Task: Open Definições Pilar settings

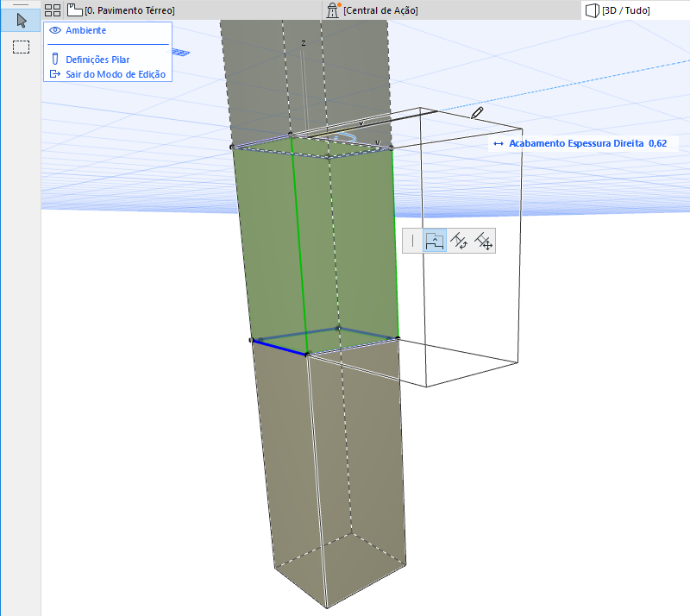Action: pyautogui.click(x=97, y=60)
